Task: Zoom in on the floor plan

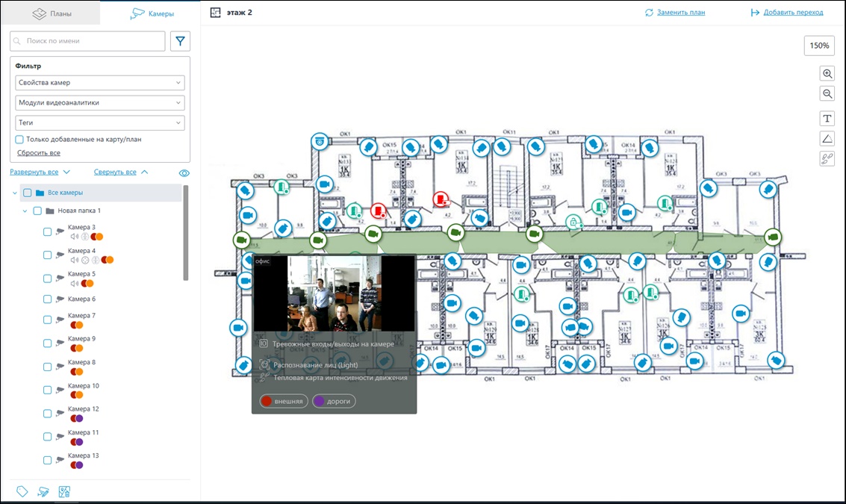Action: [827, 73]
